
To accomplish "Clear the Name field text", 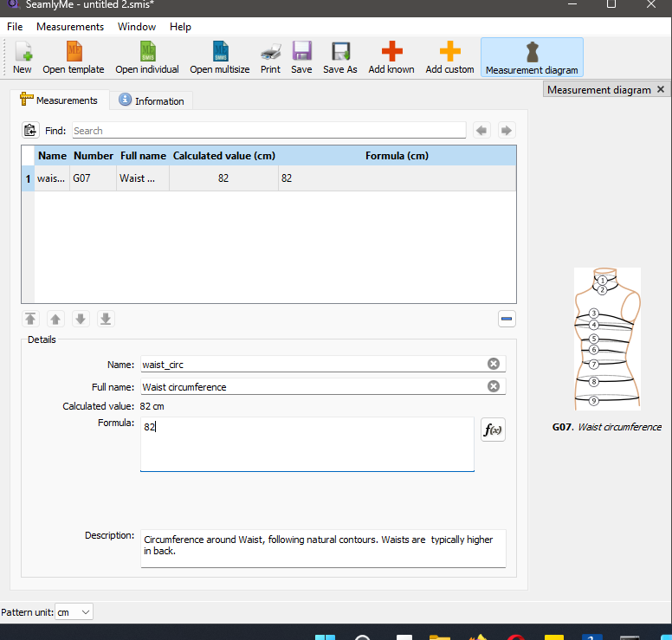I will click(494, 364).
